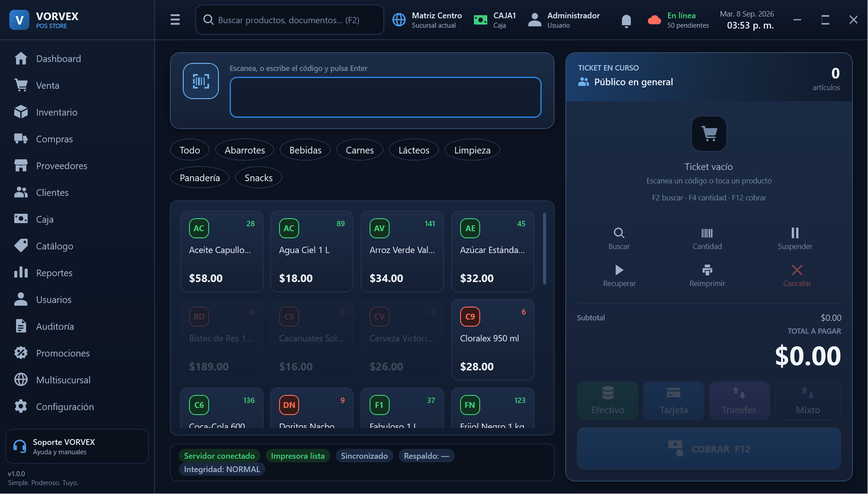Click the product search box
The height and width of the screenshot is (494, 868).
(x=289, y=20)
